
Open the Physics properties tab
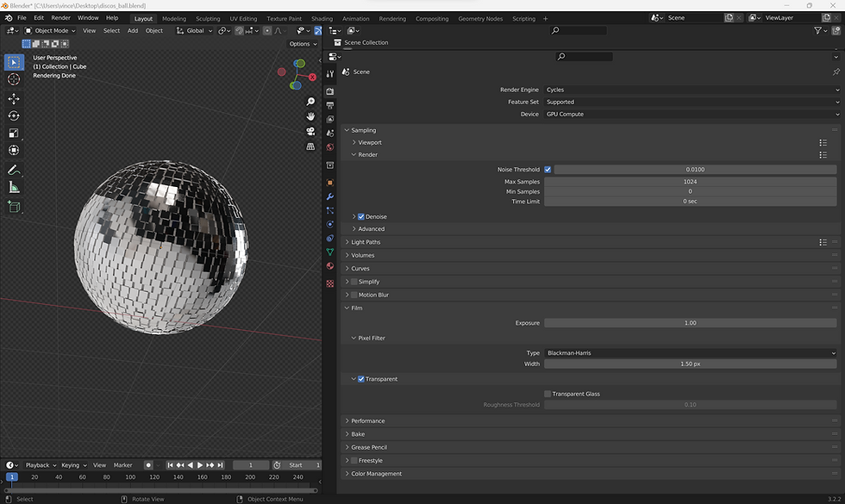point(329,224)
